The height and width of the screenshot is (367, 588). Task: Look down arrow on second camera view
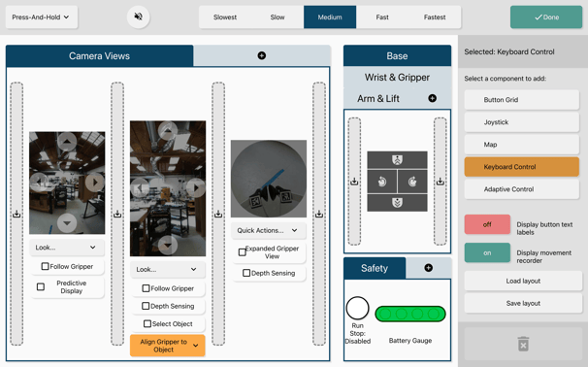168,246
